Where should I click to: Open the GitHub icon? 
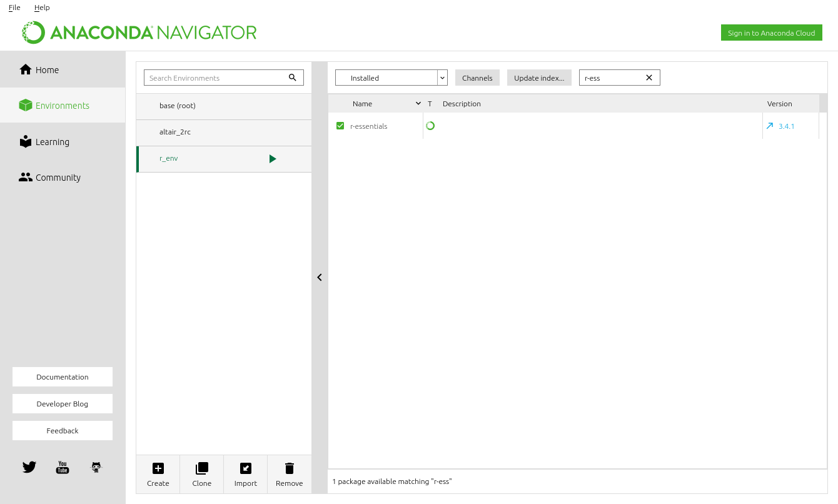click(x=96, y=467)
